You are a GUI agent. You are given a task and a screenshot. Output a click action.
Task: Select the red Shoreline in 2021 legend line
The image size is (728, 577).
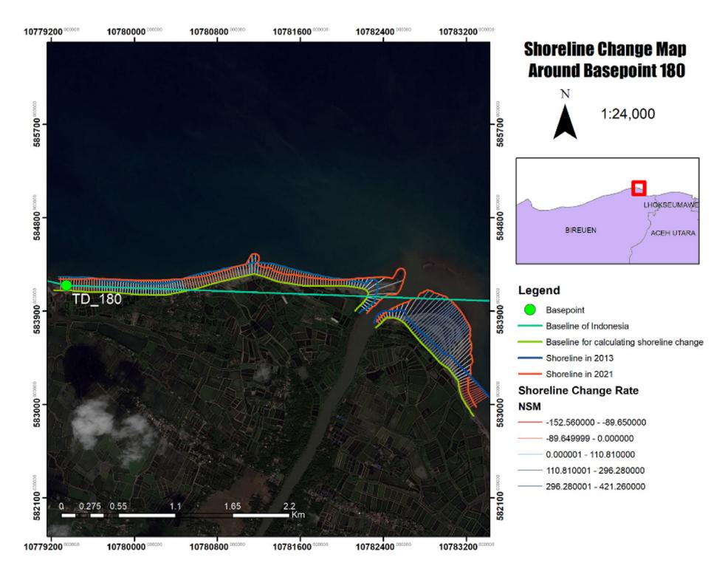[x=529, y=374]
